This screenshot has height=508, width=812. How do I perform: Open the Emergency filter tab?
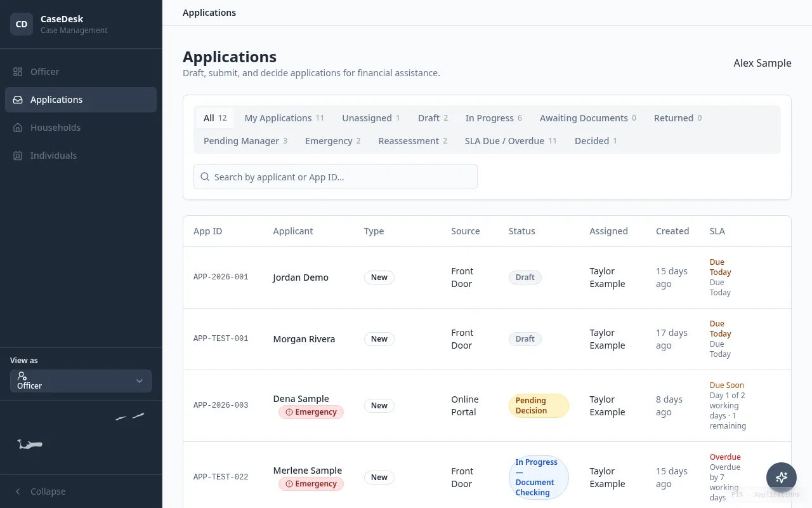click(332, 141)
